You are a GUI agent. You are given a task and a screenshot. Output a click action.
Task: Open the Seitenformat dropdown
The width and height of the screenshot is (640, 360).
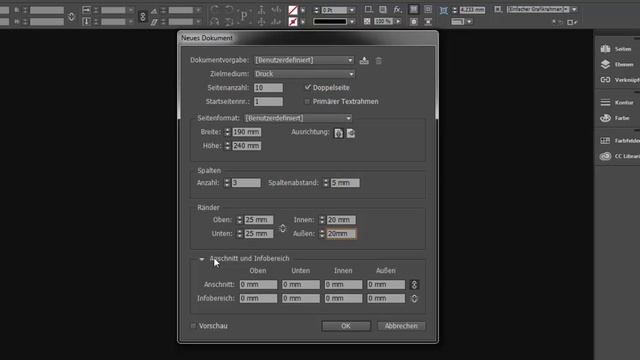pyautogui.click(x=298, y=118)
